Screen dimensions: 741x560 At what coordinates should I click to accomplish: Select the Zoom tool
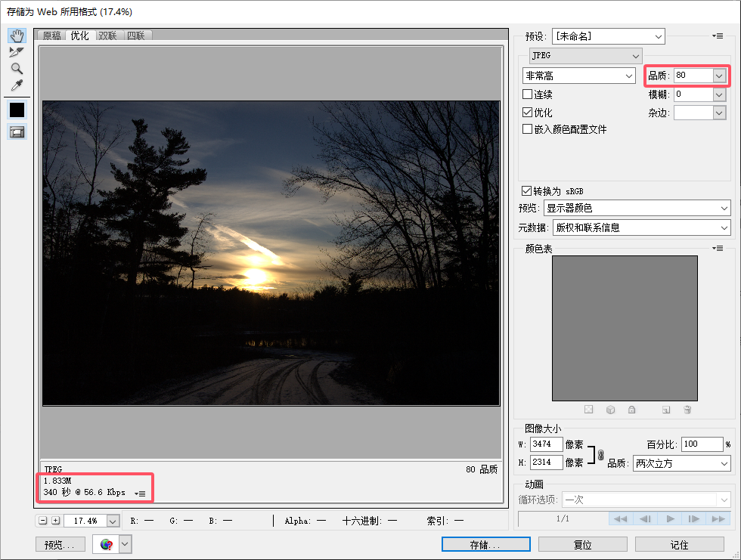[17, 69]
